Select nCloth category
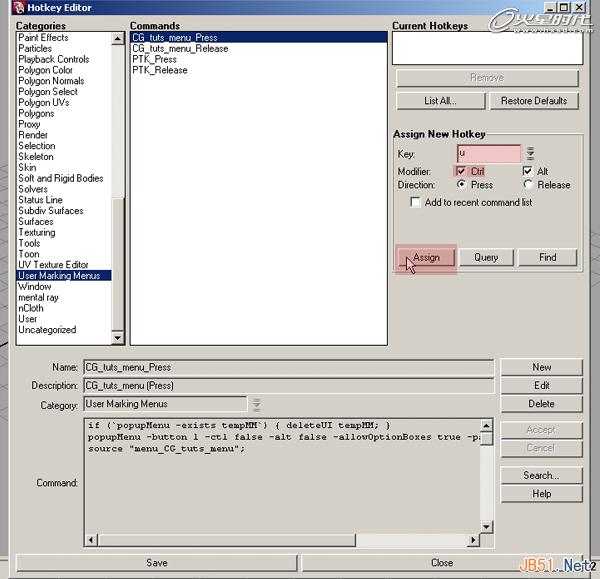Image resolution: width=600 pixels, height=579 pixels. tap(64, 308)
